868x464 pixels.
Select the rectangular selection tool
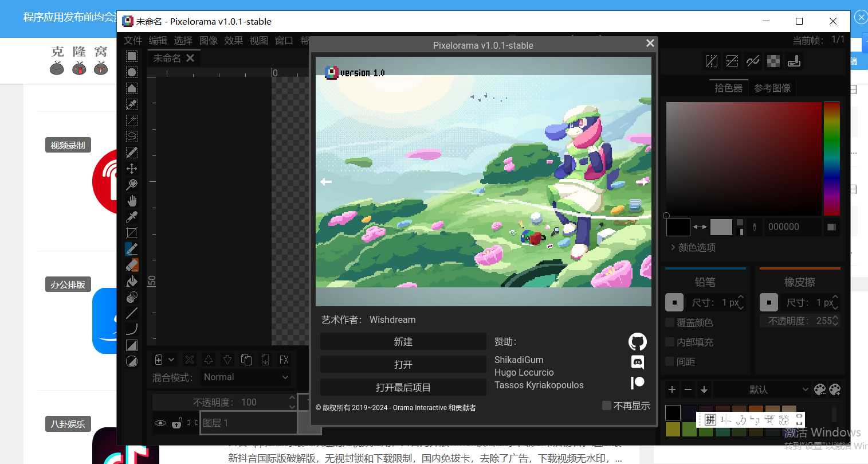tap(132, 56)
